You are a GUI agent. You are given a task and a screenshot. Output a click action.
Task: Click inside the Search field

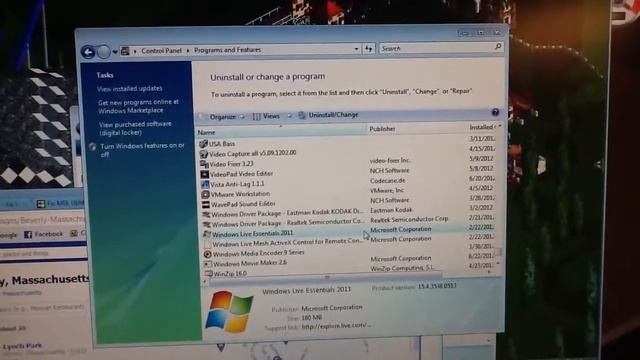(x=437, y=48)
